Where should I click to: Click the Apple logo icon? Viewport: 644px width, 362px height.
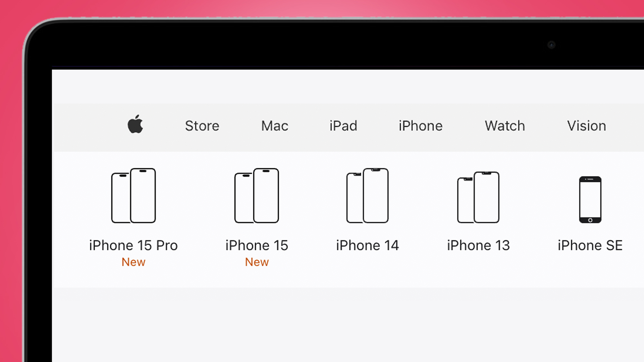click(x=135, y=125)
